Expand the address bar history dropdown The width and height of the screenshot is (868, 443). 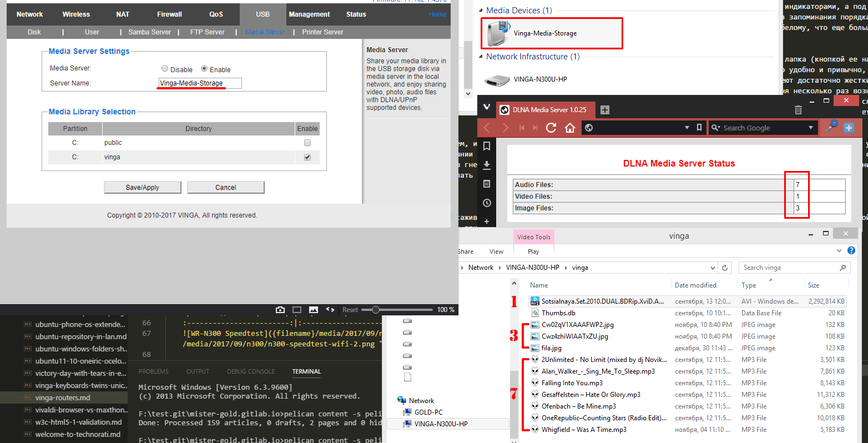tap(687, 128)
